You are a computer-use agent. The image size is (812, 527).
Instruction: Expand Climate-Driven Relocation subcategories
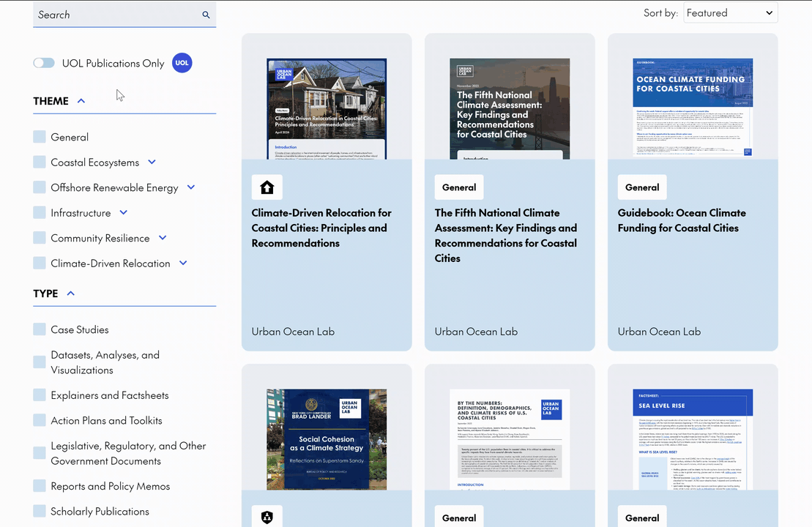tap(183, 263)
